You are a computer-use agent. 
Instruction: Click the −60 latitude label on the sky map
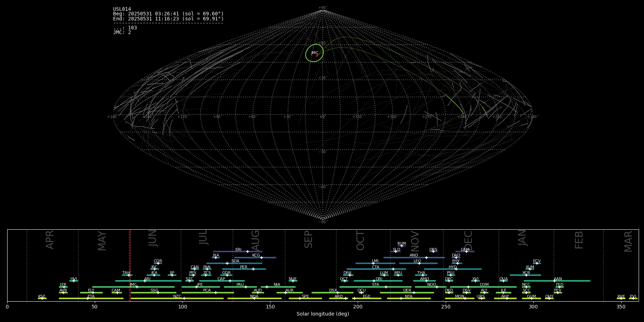tap(322, 187)
